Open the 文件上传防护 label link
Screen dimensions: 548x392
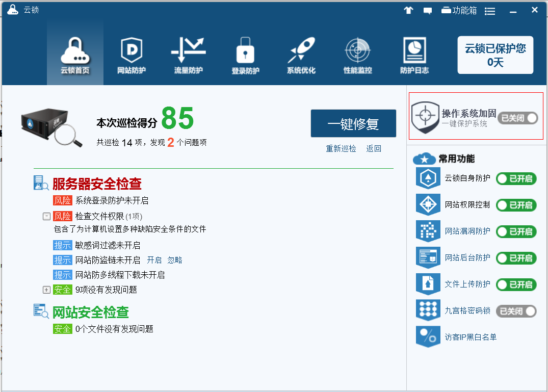[467, 284]
